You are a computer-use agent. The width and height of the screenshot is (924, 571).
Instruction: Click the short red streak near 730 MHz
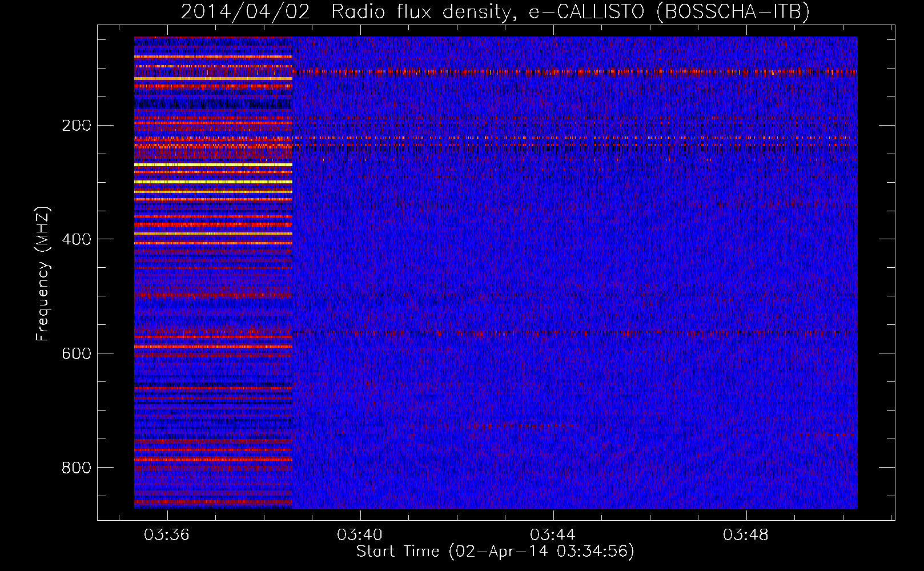coord(514,426)
